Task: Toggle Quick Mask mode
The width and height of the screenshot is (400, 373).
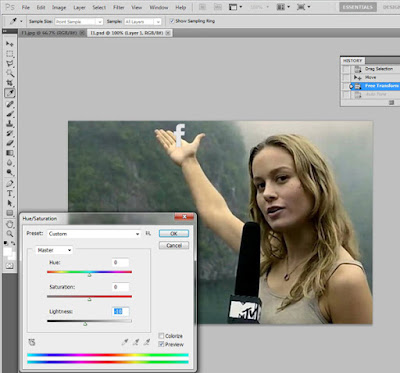Action: tap(9, 266)
